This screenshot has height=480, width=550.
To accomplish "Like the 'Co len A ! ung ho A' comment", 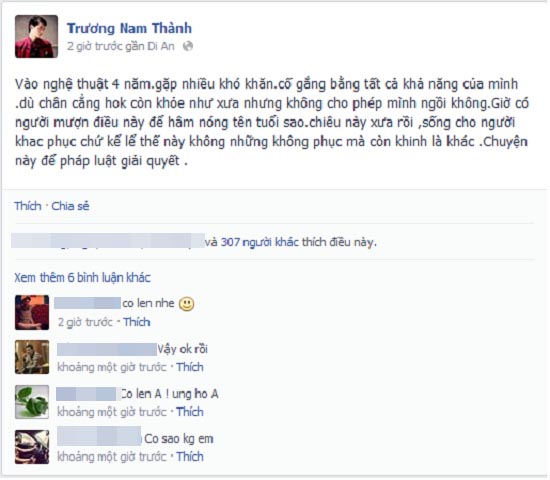I will pyautogui.click(x=190, y=412).
